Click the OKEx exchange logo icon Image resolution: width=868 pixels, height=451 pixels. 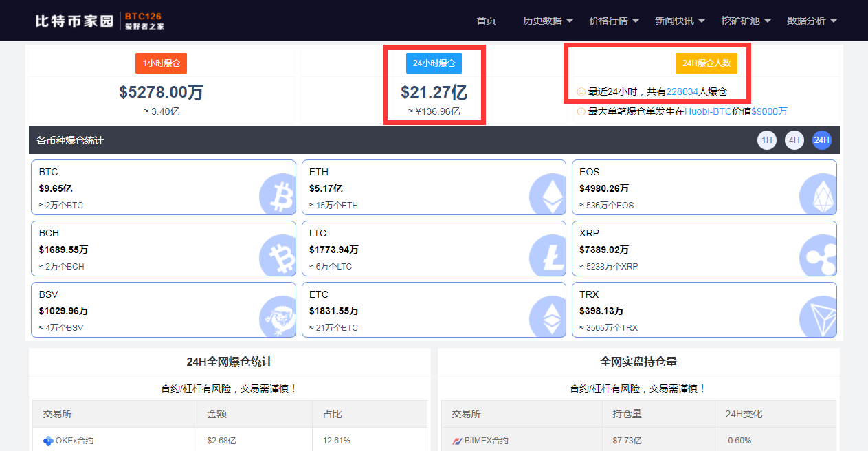tap(48, 441)
